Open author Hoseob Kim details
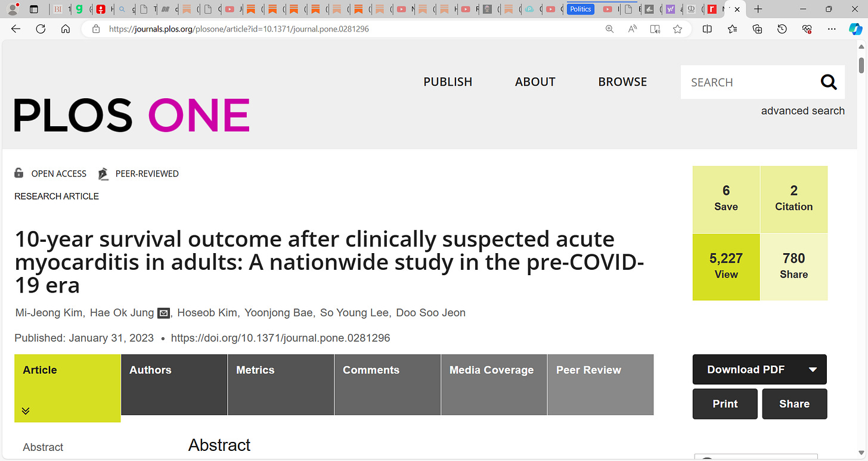This screenshot has width=868, height=461. tap(208, 313)
